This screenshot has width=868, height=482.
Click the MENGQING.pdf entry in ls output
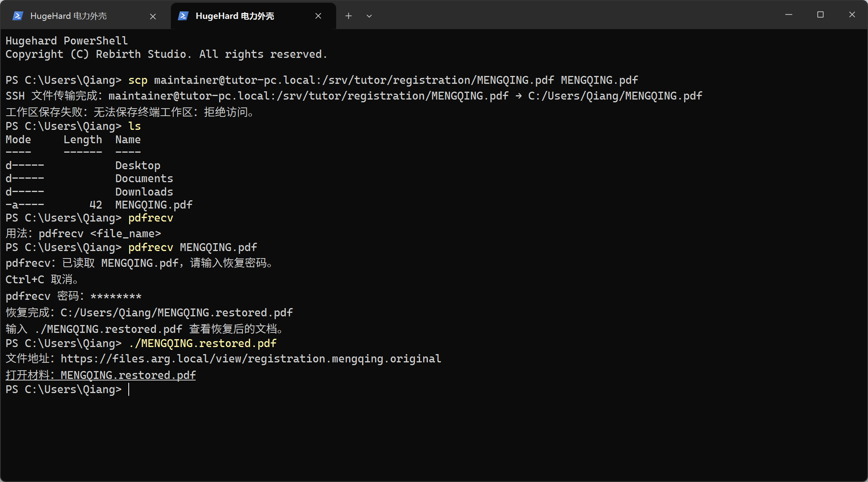[x=154, y=205]
